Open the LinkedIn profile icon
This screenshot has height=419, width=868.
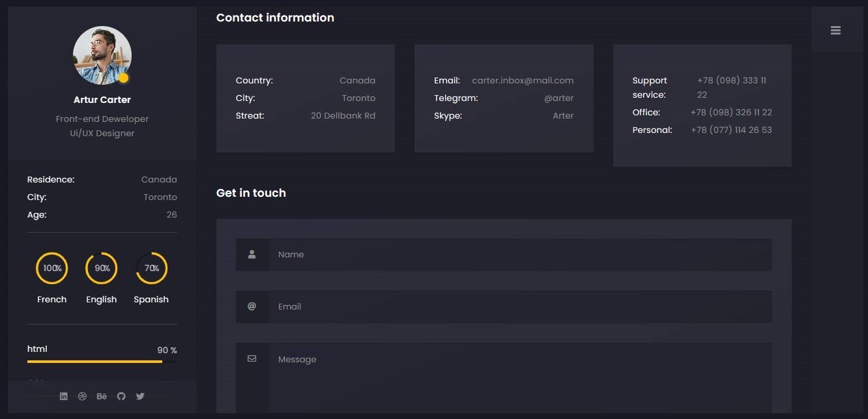coord(63,396)
